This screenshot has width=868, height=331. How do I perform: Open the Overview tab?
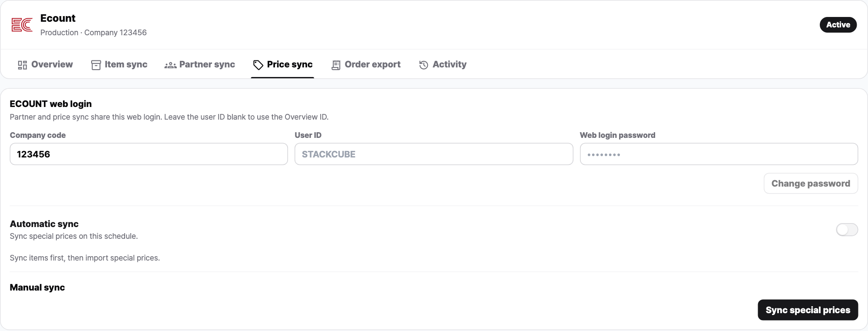[46, 64]
